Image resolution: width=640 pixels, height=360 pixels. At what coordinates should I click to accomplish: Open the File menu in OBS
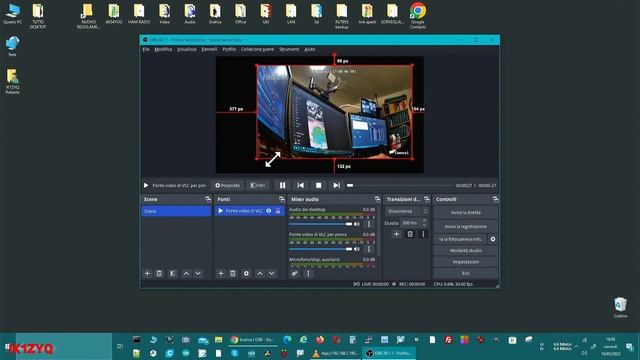click(146, 49)
